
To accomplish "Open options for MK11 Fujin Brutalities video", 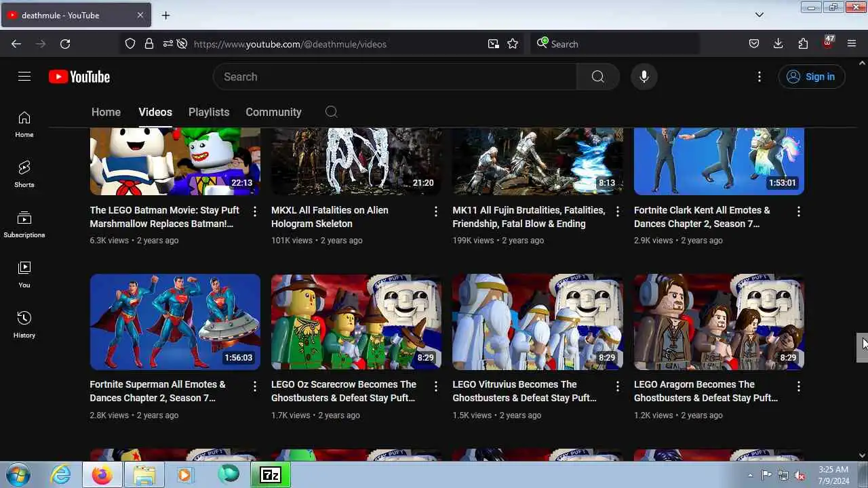I will pyautogui.click(x=617, y=211).
